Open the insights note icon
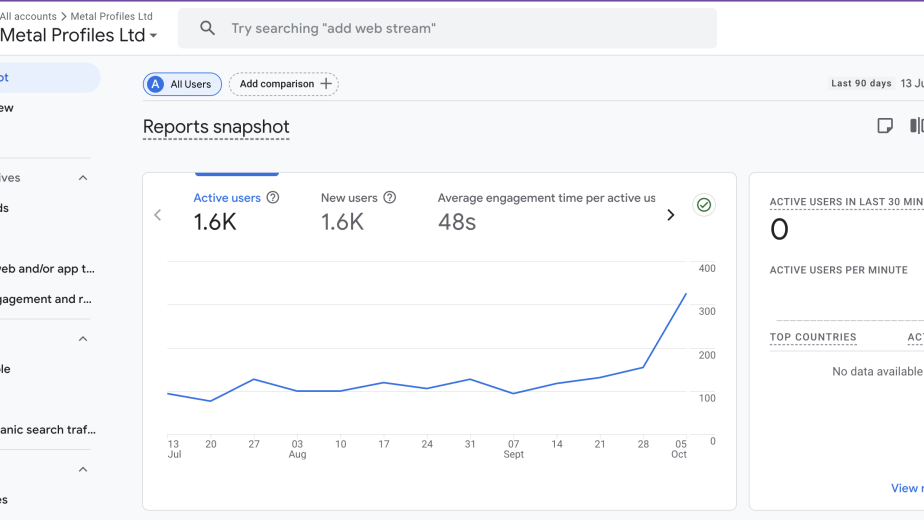 coord(885,126)
